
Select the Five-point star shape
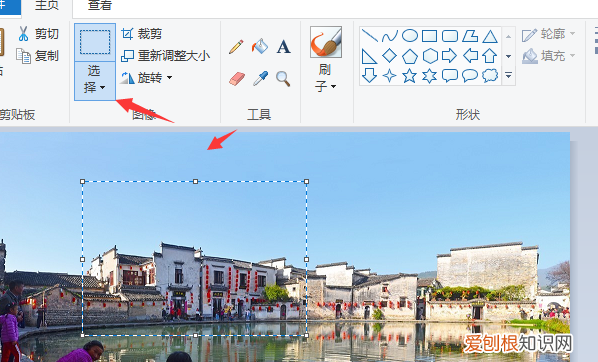click(410, 76)
